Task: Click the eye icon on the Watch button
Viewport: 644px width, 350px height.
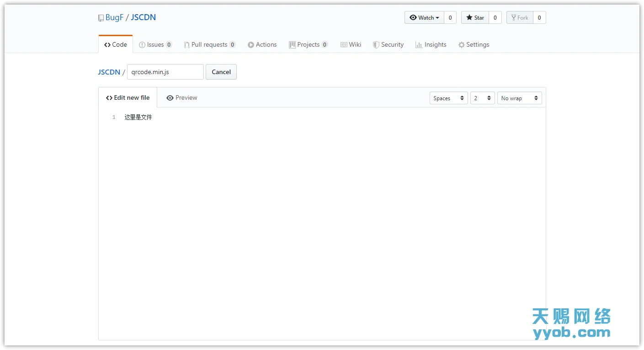Action: coord(414,17)
